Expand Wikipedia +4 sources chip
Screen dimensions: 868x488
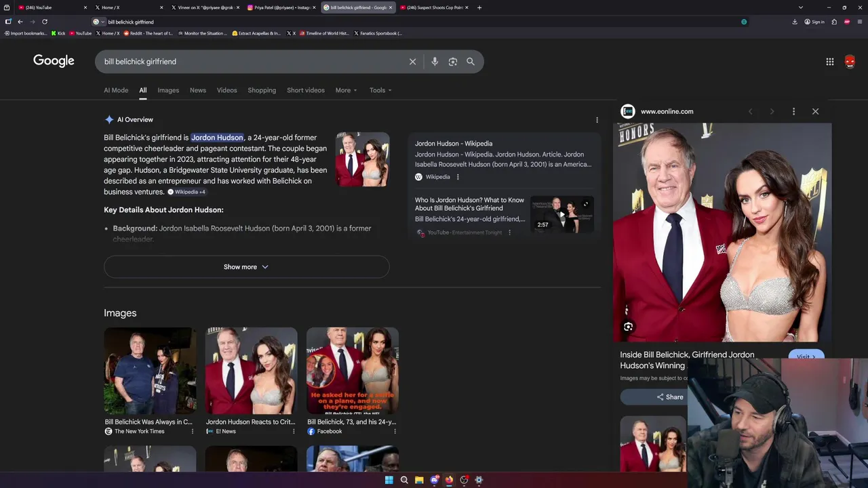pos(186,192)
